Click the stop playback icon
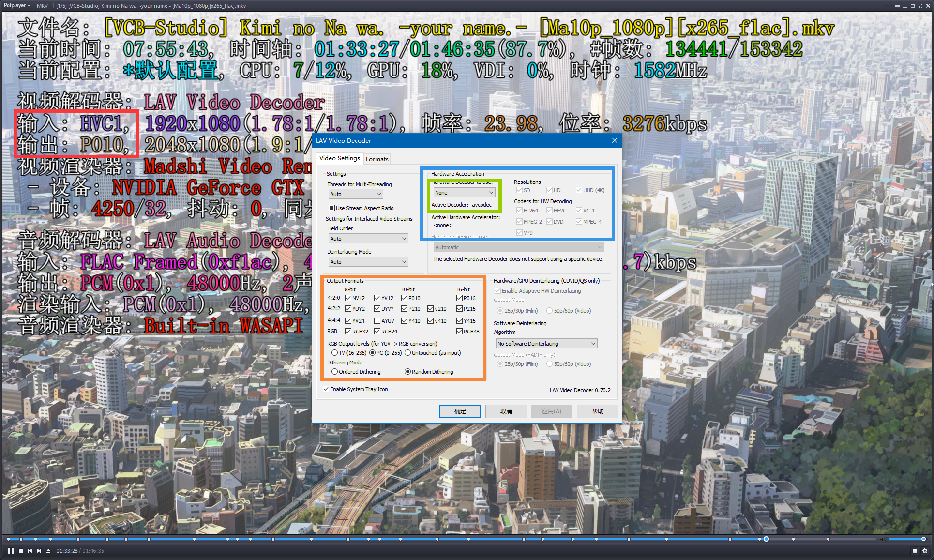934x560 pixels. point(21,551)
